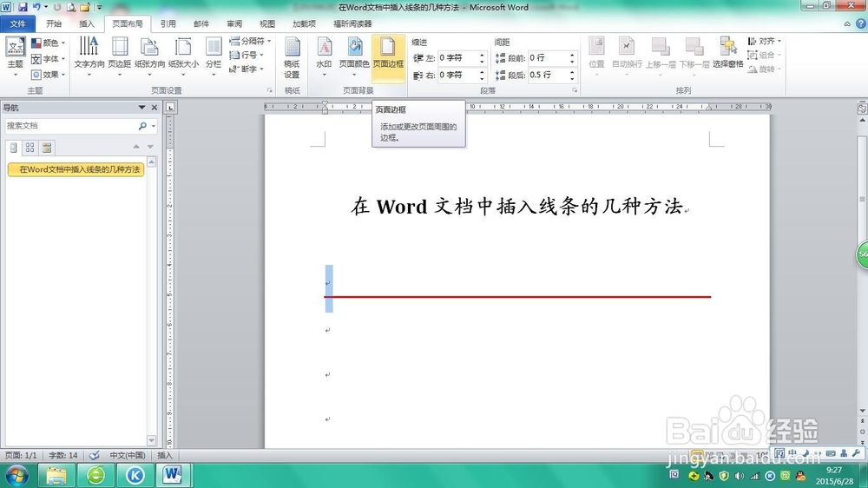Decrease right indent with down stepper
This screenshot has height=488, width=868.
(482, 78)
